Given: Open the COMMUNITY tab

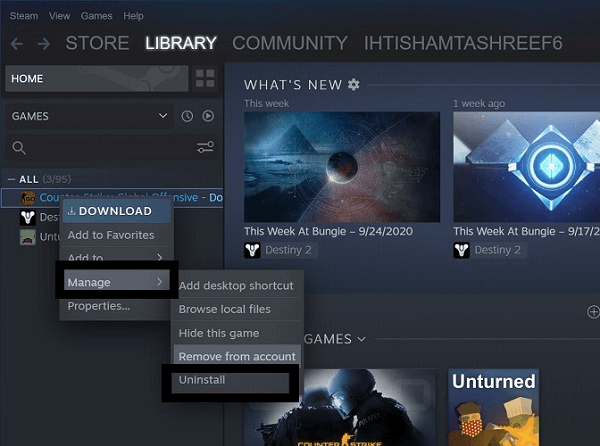Looking at the screenshot, I should [x=290, y=43].
